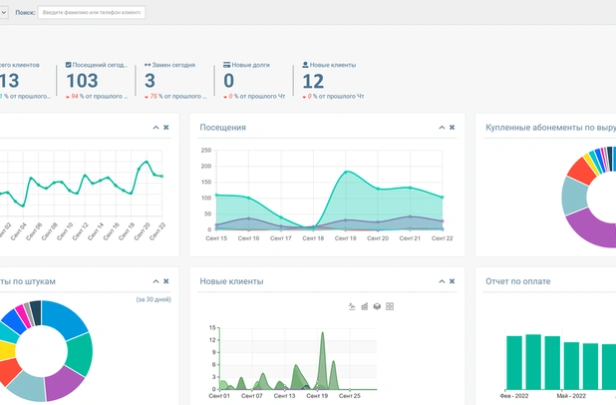The width and height of the screenshot is (616, 405).
Task: Collapse the 'по штукам' donut chart panel
Action: 155,282
